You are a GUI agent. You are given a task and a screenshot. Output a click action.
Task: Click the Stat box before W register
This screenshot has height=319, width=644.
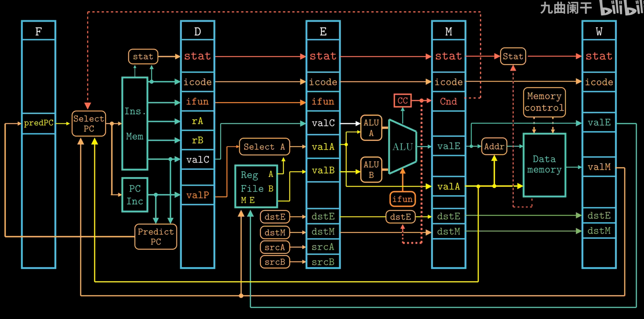(x=513, y=56)
